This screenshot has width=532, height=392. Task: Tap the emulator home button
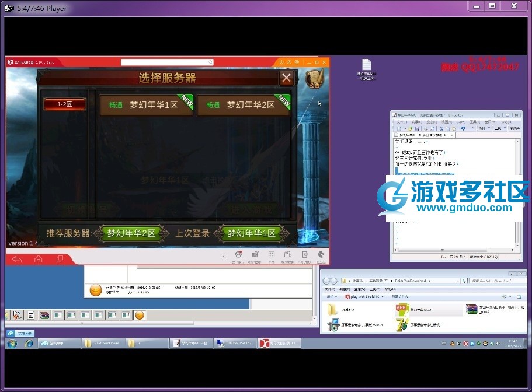[x=39, y=259]
